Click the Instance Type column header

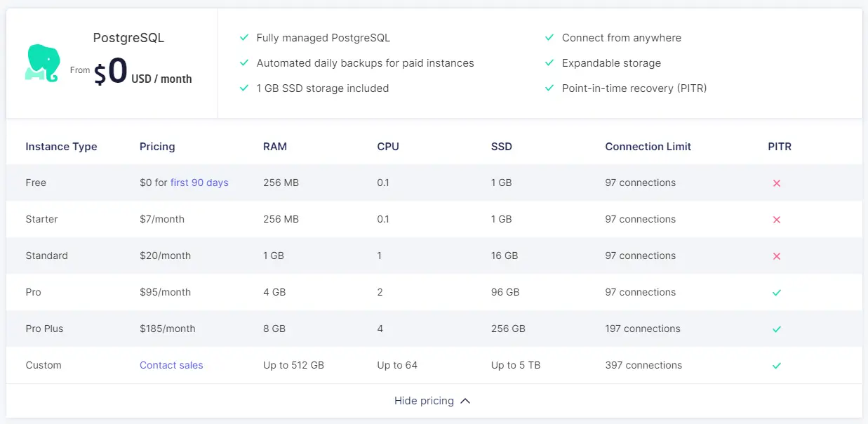61,147
